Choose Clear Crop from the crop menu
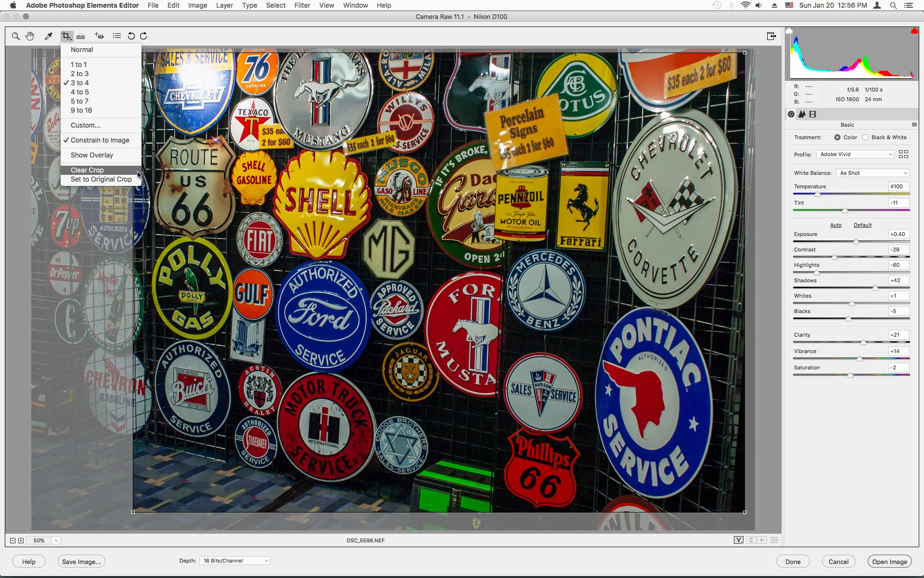 pyautogui.click(x=87, y=170)
